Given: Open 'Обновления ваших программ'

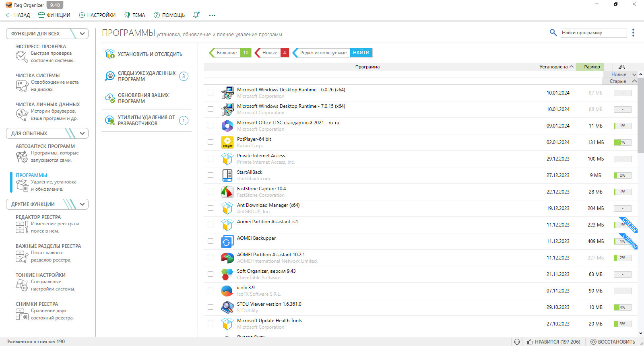Looking at the screenshot, I should coord(147,98).
